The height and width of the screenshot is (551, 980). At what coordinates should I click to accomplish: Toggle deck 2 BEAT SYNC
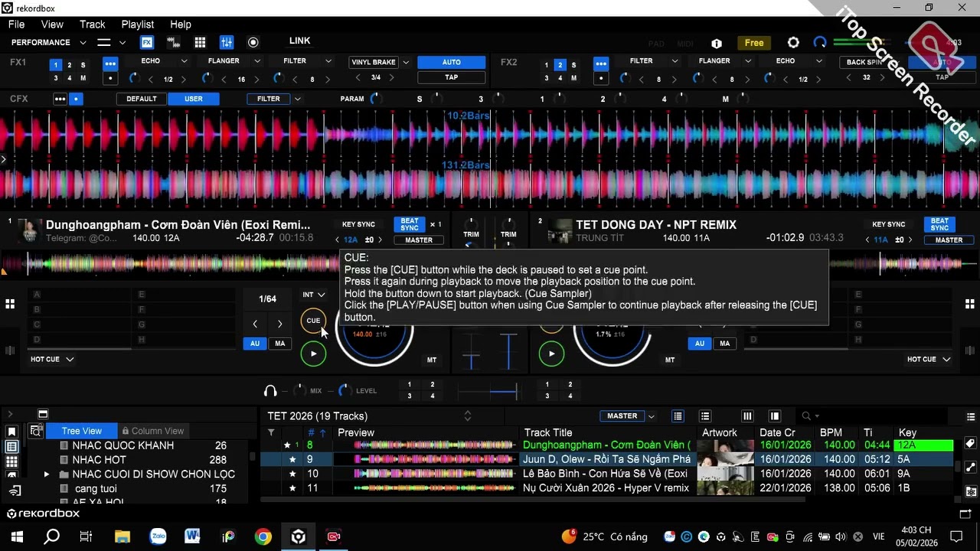939,224
